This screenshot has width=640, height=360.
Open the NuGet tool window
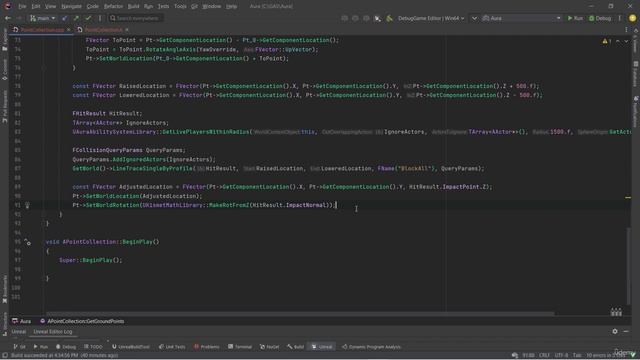coord(269,347)
